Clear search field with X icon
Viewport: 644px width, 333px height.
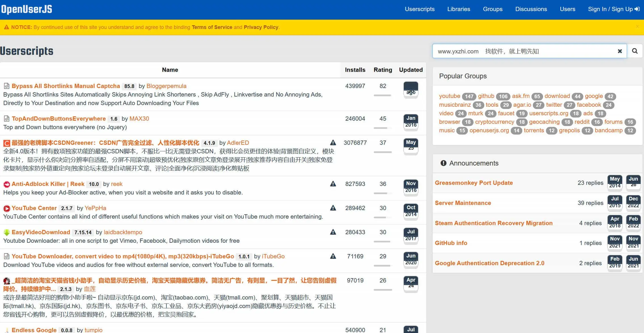[620, 51]
